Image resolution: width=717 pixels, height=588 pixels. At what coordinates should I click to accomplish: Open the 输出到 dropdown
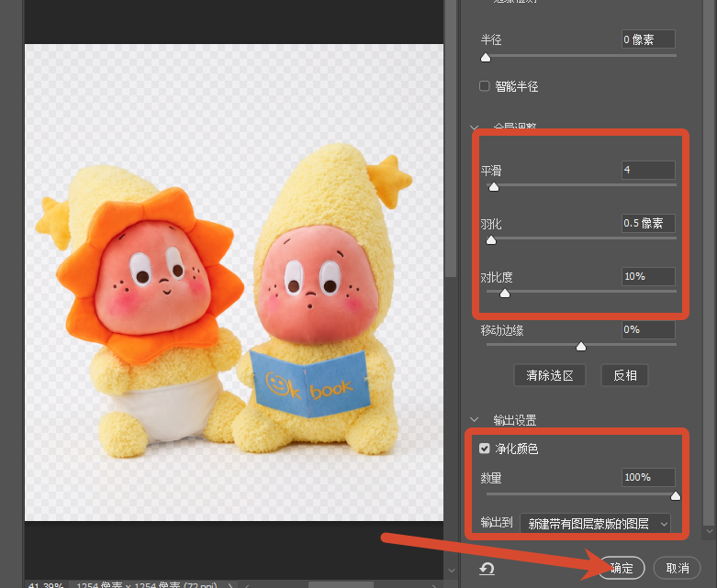click(596, 524)
